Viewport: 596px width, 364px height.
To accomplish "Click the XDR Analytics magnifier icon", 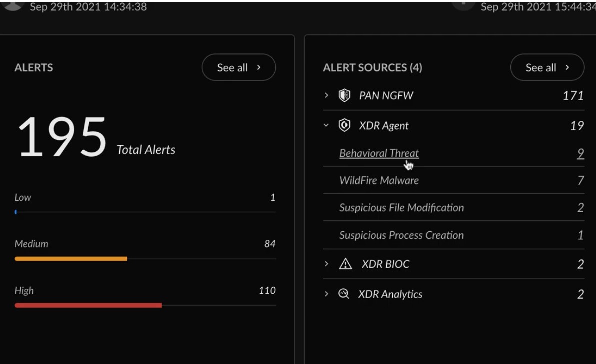I will click(344, 293).
